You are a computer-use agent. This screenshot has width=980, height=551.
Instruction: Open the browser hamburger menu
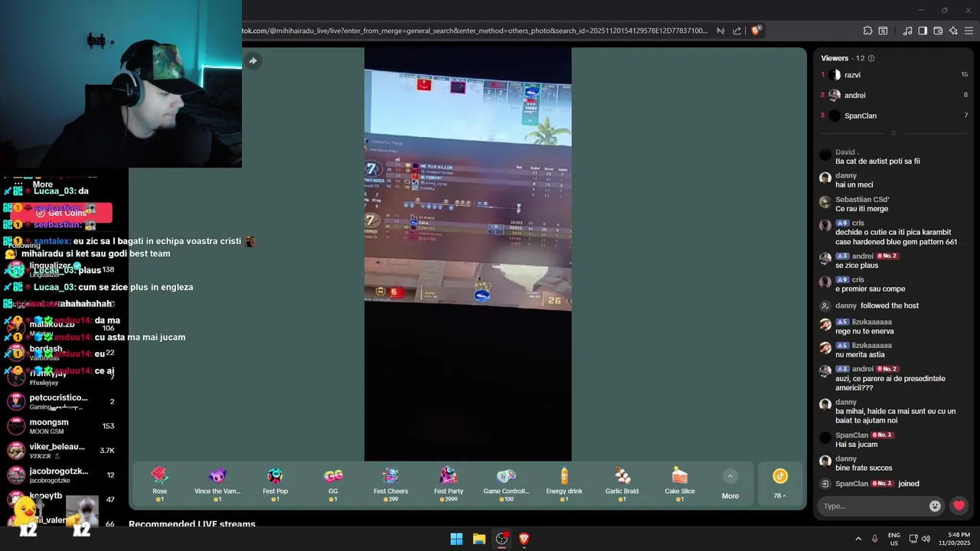pyautogui.click(x=969, y=31)
